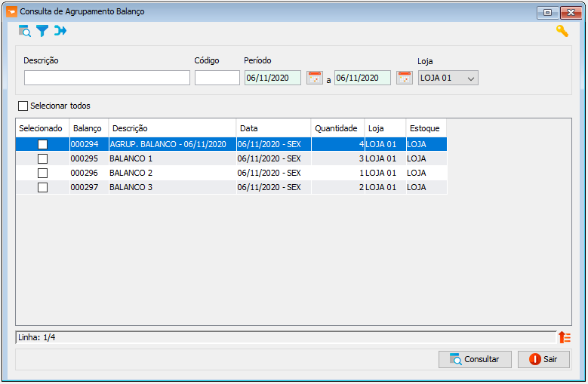Focus the Descrição text input field
The image size is (588, 384).
[107, 78]
